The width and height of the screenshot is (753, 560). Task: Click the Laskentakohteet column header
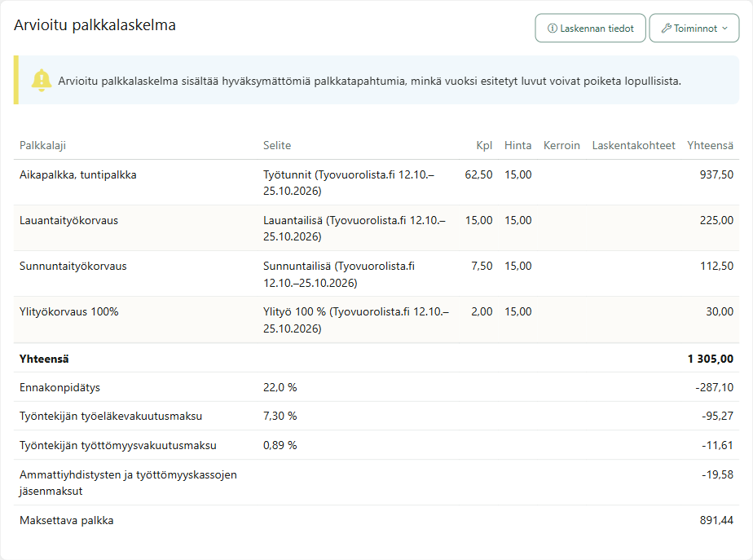[x=633, y=146]
